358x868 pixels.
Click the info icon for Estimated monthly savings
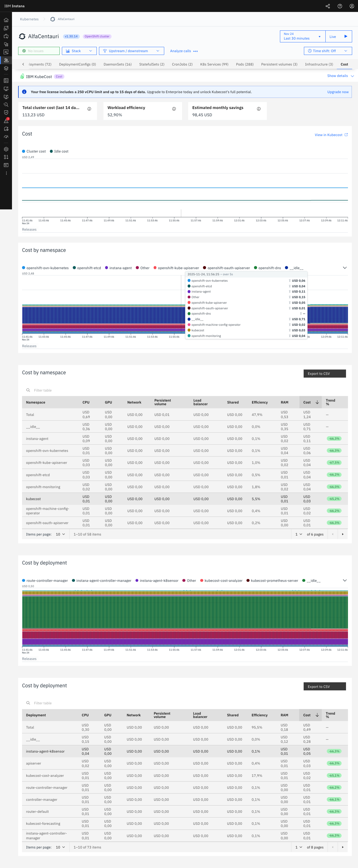(259, 109)
